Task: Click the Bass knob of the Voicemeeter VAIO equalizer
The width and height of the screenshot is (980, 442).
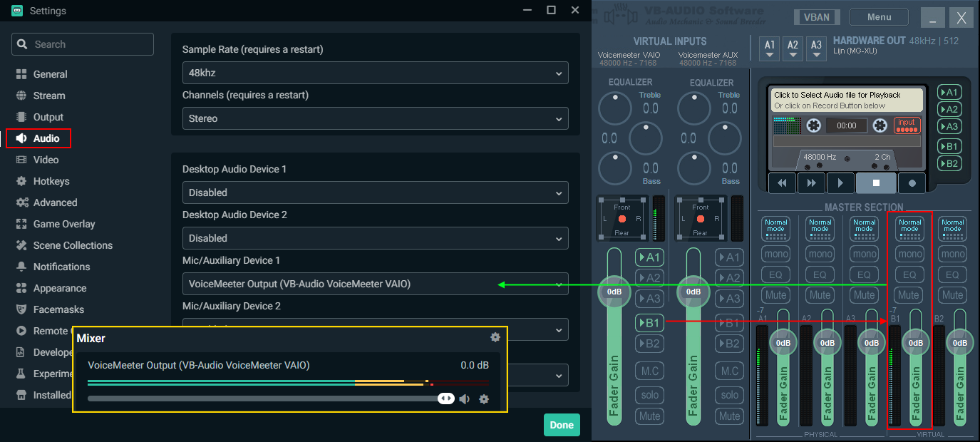Action: (x=615, y=168)
